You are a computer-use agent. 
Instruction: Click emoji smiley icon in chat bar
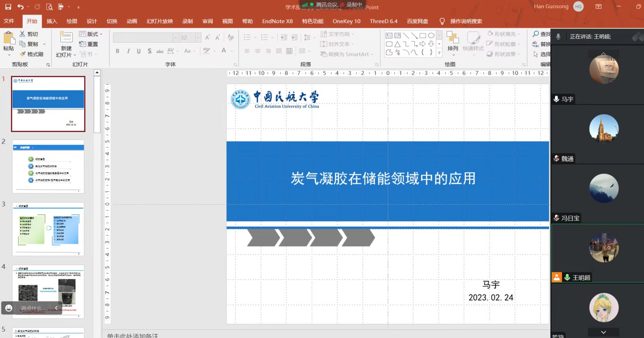coord(9,308)
